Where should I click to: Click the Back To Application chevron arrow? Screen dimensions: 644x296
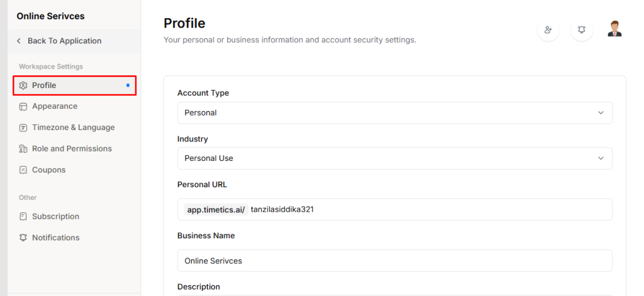19,41
